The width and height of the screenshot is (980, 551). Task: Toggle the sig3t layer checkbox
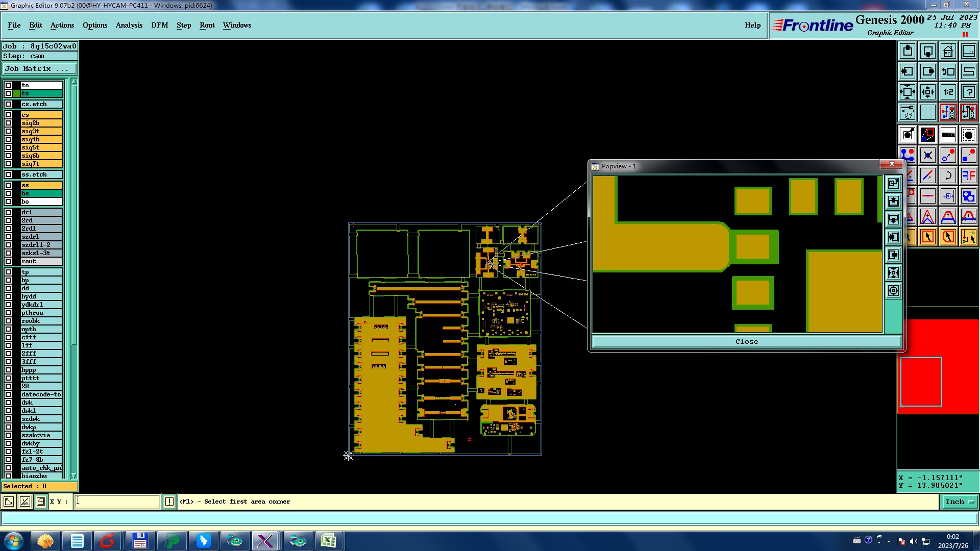pyautogui.click(x=8, y=131)
